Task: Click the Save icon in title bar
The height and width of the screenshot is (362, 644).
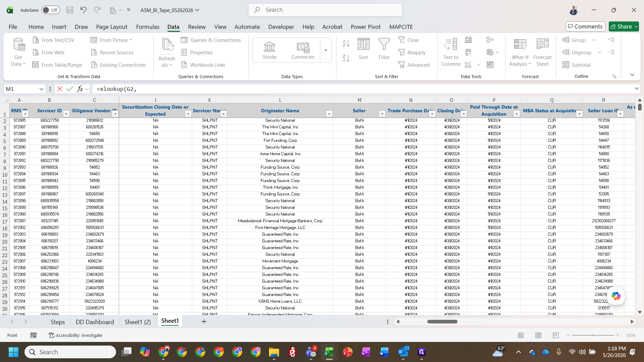Action: coord(69,10)
